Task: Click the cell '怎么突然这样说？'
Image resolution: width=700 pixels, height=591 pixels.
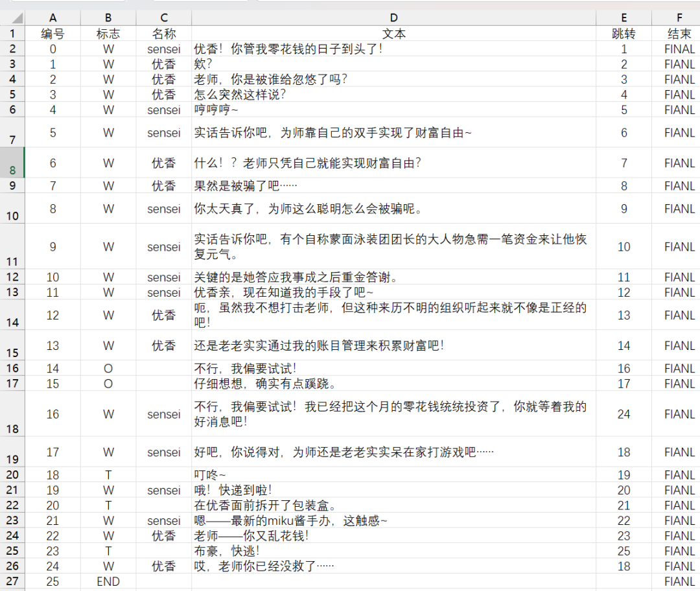Action: pyautogui.click(x=394, y=94)
